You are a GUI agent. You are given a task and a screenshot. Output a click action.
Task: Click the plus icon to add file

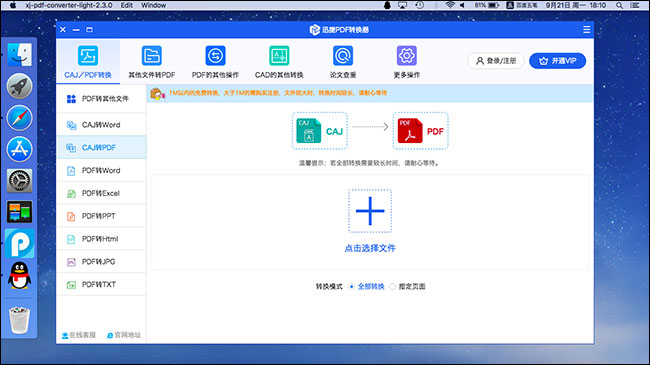coord(370,211)
